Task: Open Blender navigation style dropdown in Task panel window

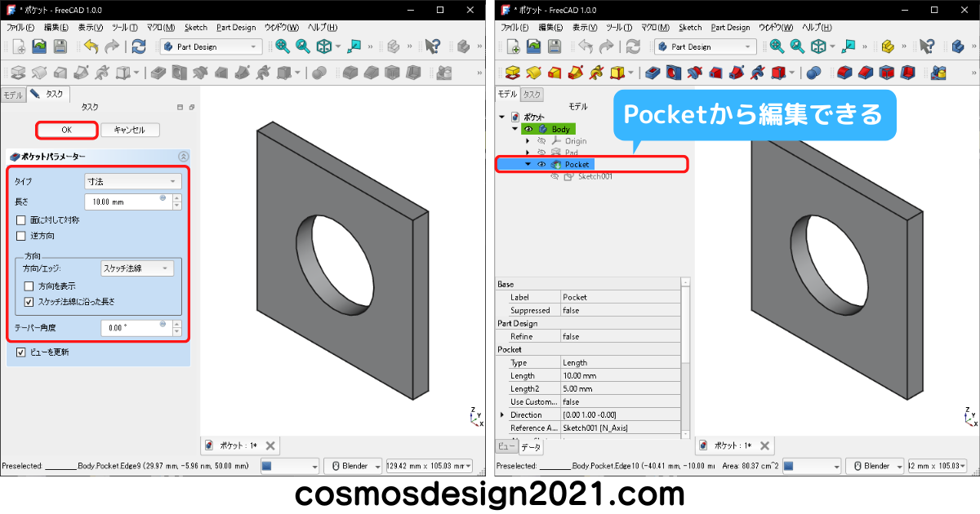Action: 353,466
